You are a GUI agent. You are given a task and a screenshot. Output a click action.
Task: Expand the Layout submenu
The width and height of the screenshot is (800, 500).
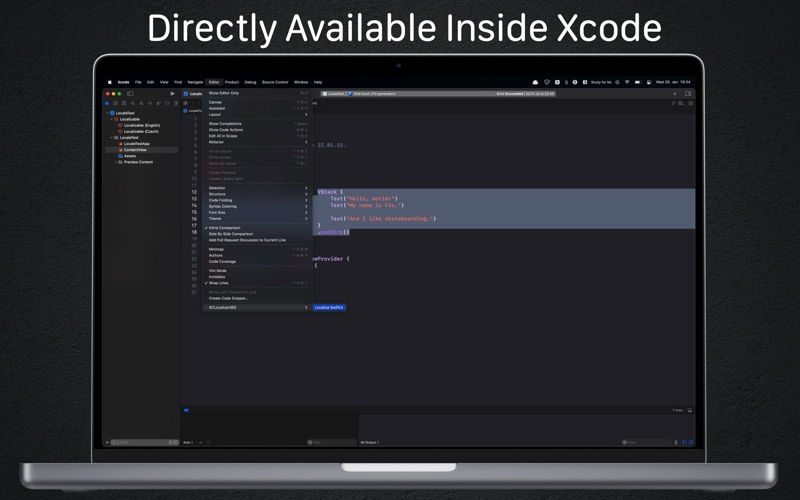[255, 115]
